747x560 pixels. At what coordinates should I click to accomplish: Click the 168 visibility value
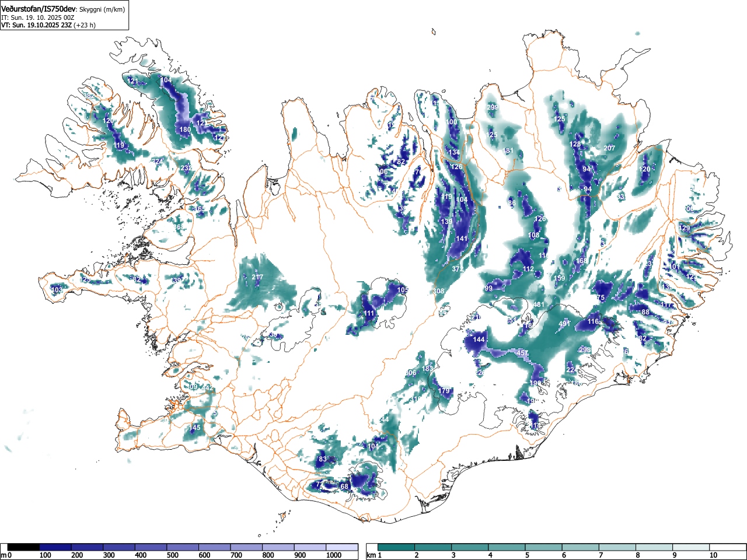[581, 261]
